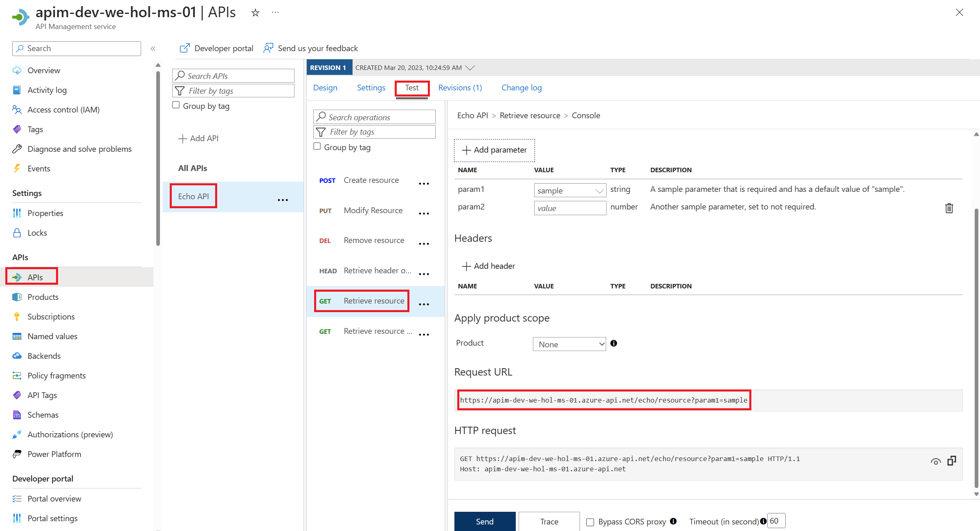The image size is (980, 531).
Task: Select the DEL Remove resource operation
Action: click(362, 240)
